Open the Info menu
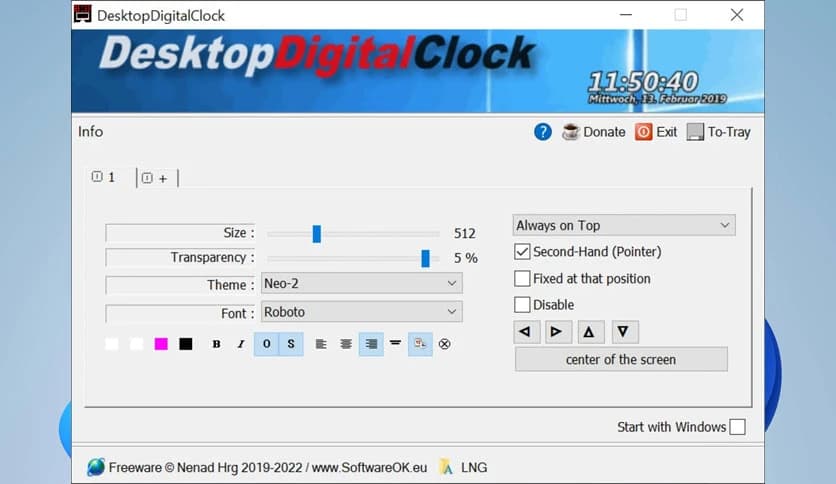Viewport: 836px width, 484px height. [x=91, y=132]
